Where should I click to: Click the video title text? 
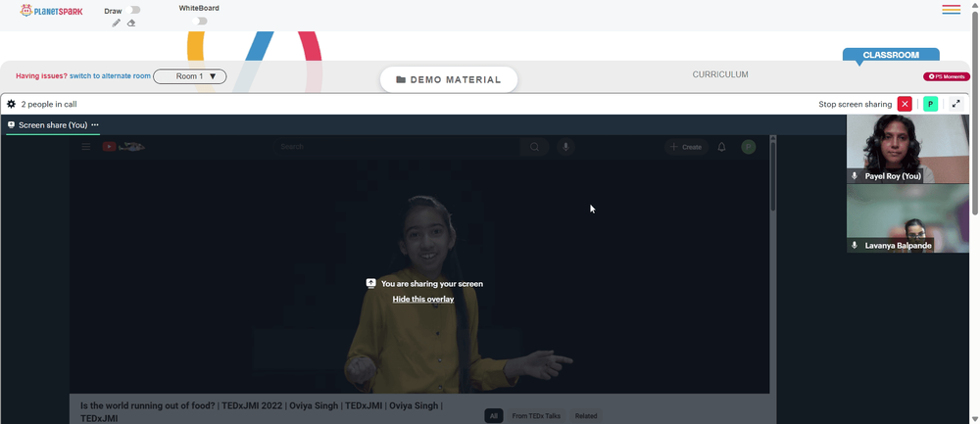tap(262, 411)
